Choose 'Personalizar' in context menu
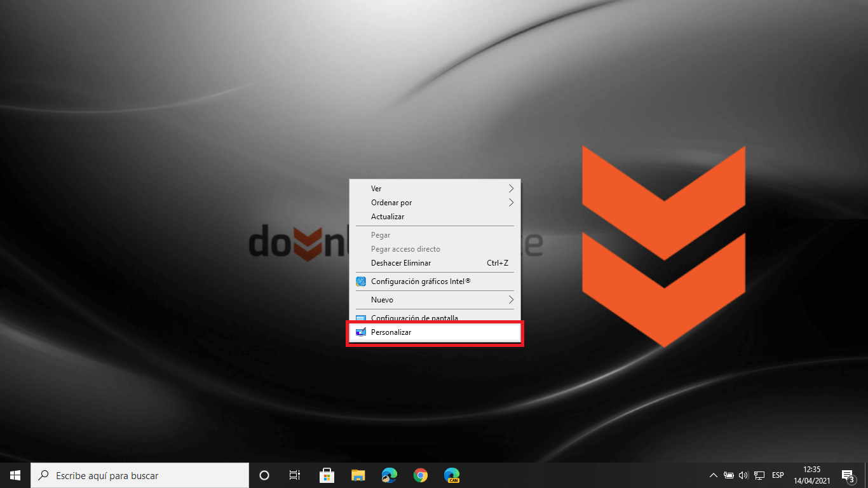The width and height of the screenshot is (868, 488). click(435, 332)
